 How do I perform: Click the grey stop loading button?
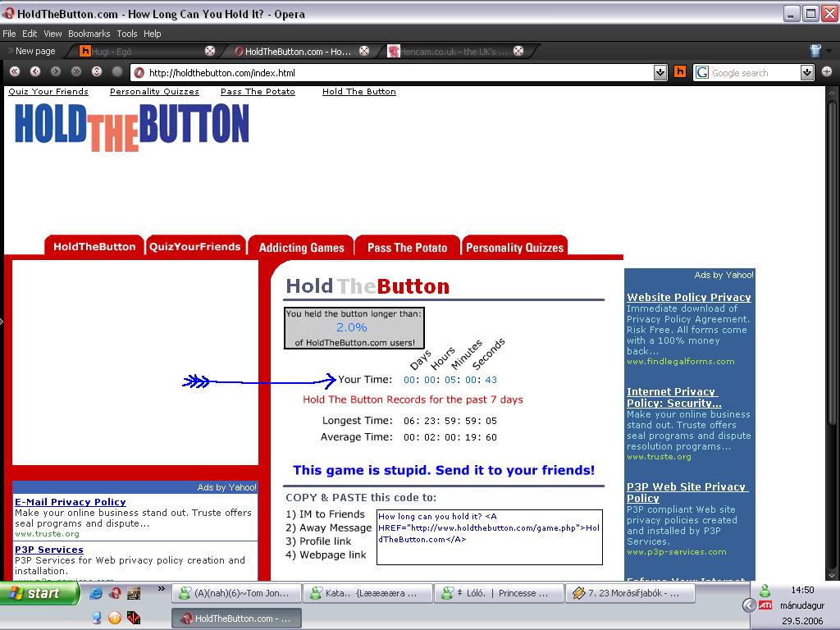click(116, 72)
